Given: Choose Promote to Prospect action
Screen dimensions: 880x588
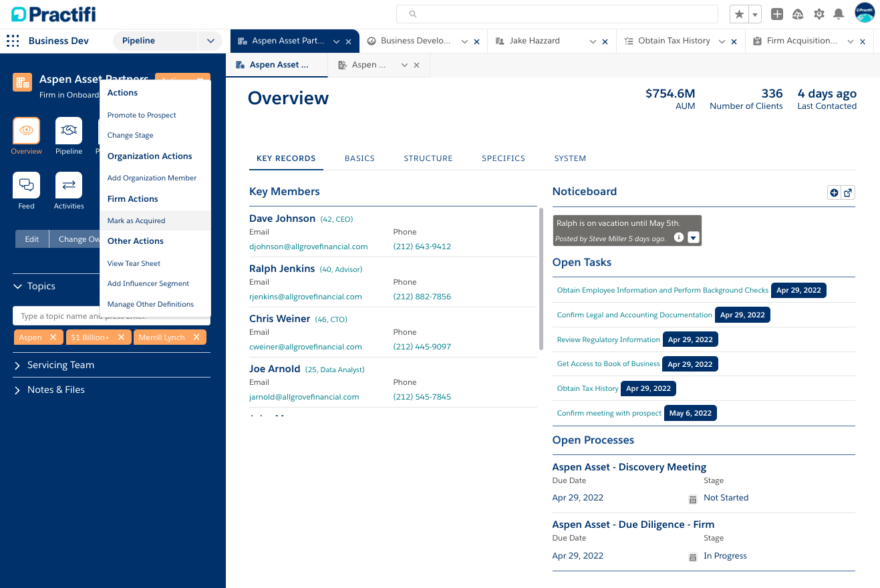Looking at the screenshot, I should click(142, 115).
